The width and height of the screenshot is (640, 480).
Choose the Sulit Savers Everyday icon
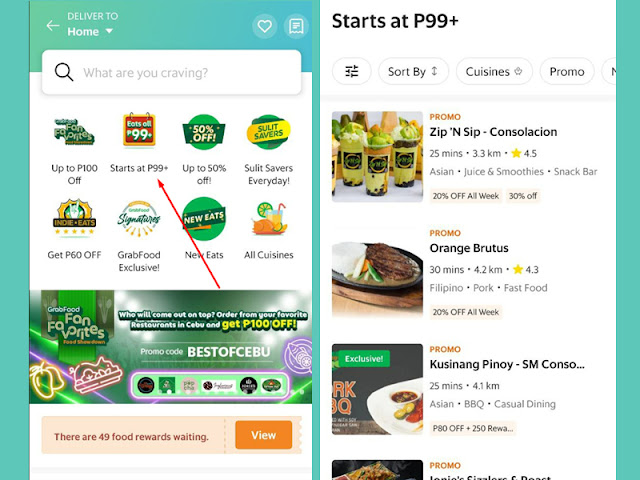pyautogui.click(x=268, y=132)
